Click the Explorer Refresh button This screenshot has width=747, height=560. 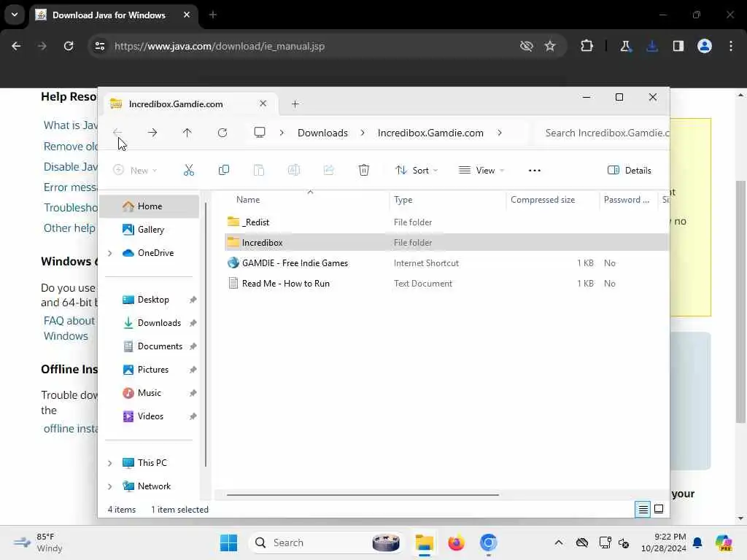pyautogui.click(x=222, y=133)
